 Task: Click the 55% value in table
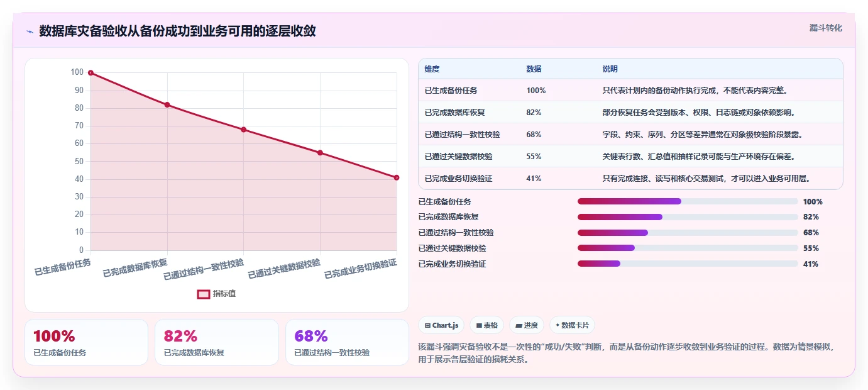pos(534,157)
